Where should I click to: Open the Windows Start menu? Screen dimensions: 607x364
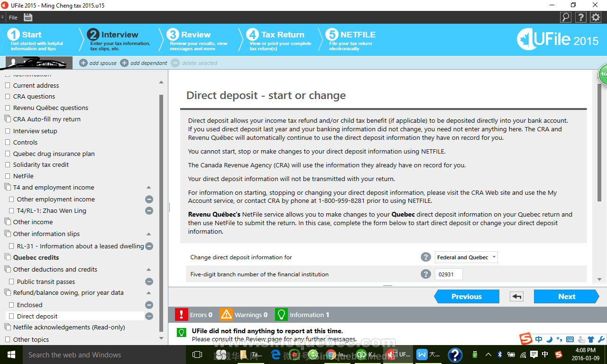click(x=11, y=355)
